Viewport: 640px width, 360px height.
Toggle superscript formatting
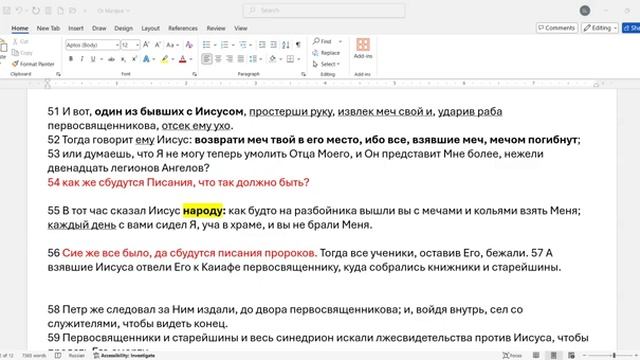point(134,59)
